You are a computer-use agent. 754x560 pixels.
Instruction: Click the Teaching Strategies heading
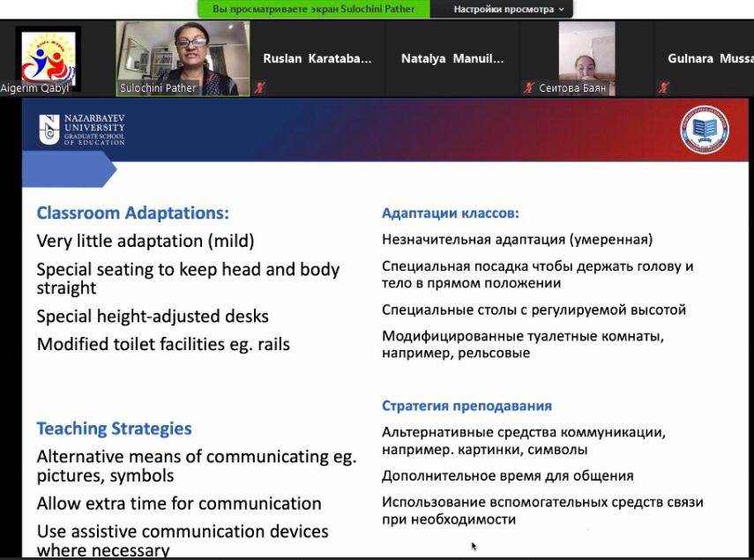coord(114,429)
